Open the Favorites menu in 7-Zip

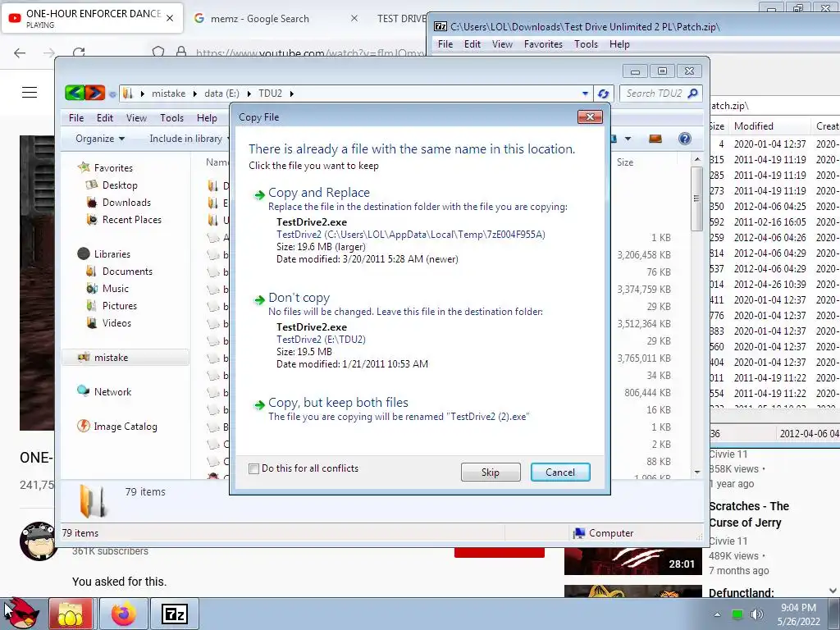(x=543, y=44)
